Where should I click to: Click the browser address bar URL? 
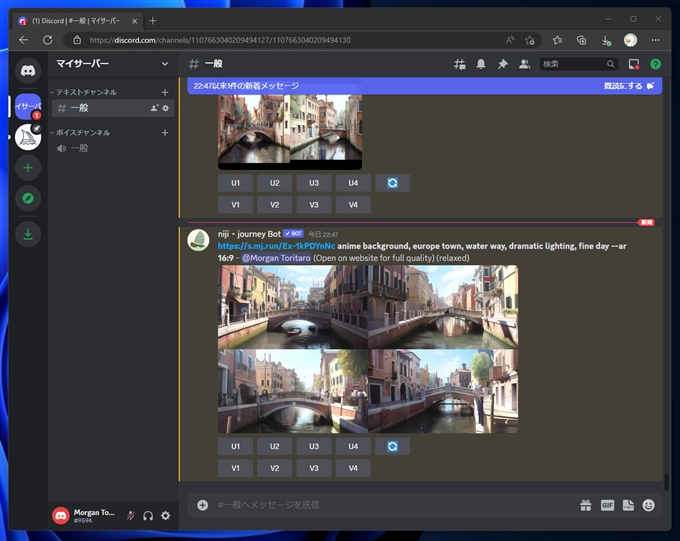pyautogui.click(x=220, y=40)
